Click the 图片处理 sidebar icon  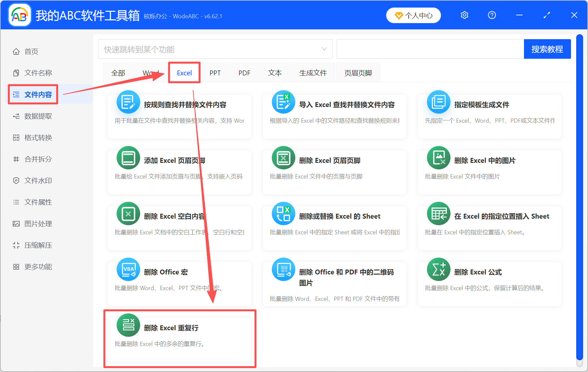pyautogui.click(x=16, y=224)
